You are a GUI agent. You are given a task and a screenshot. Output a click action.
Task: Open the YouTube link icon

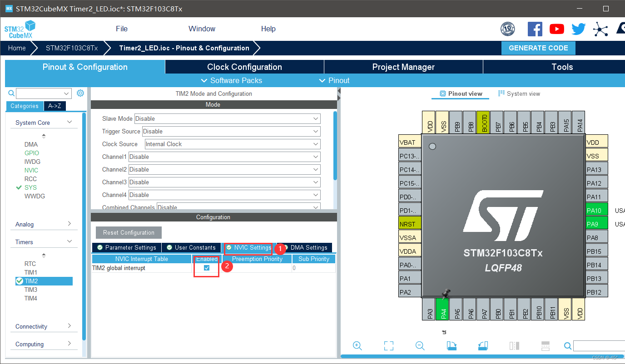(557, 29)
